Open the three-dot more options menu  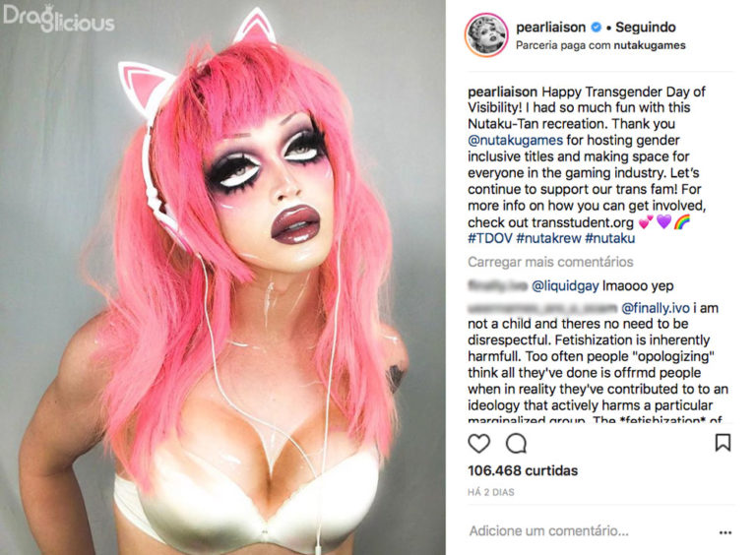[x=725, y=532]
